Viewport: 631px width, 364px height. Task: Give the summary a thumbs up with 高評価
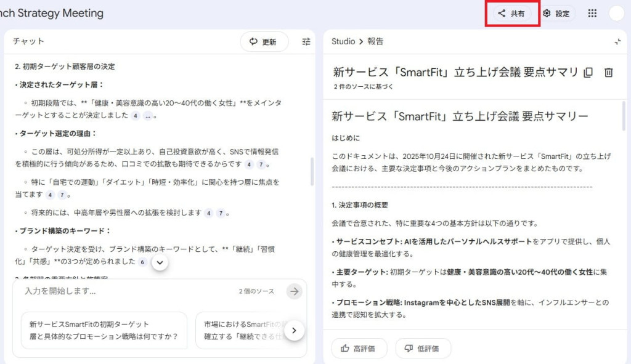pos(360,348)
